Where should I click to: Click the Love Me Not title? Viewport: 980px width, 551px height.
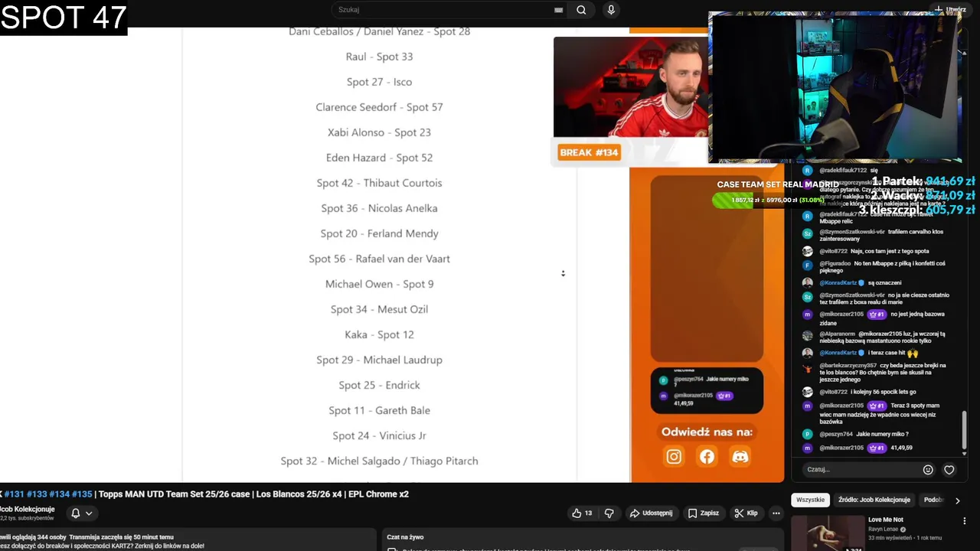[886, 520]
